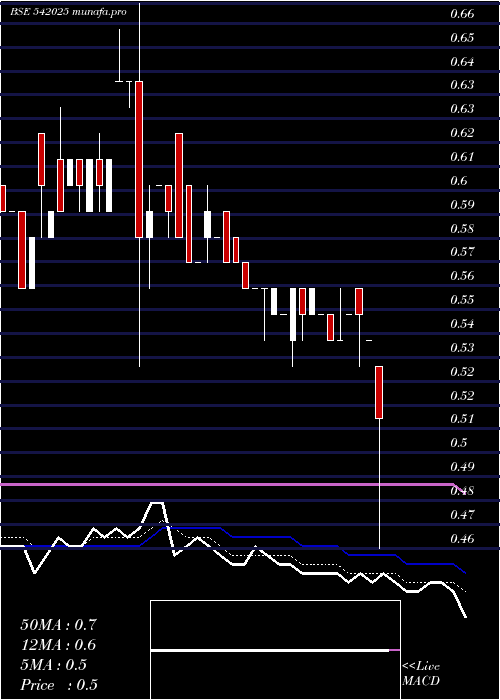Click the 0.6 price axis label
The height and width of the screenshot is (700, 500).
(459, 180)
